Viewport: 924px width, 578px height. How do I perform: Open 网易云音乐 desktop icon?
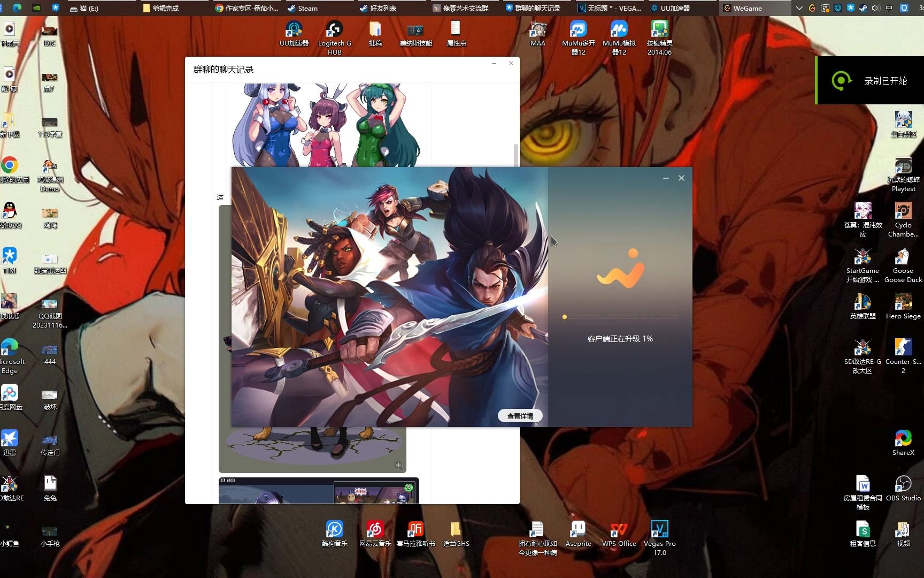click(x=375, y=531)
